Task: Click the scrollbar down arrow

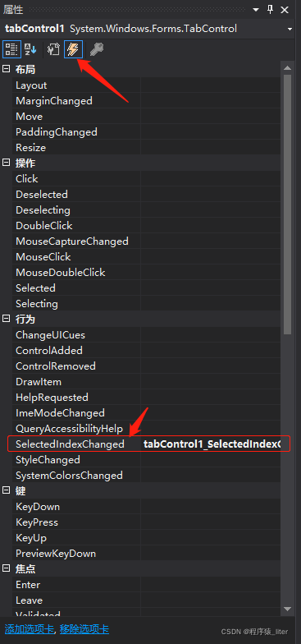Action: click(x=287, y=609)
